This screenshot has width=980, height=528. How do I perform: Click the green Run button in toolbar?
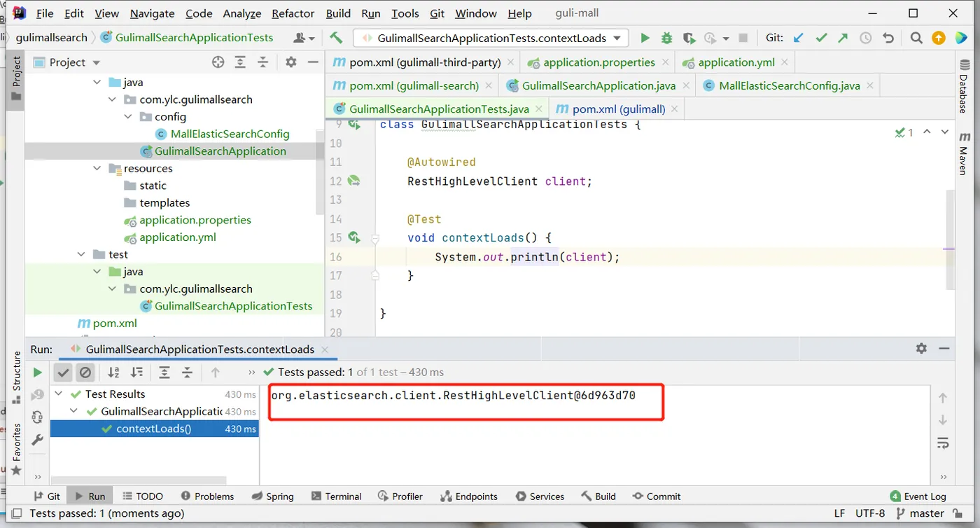click(x=645, y=38)
